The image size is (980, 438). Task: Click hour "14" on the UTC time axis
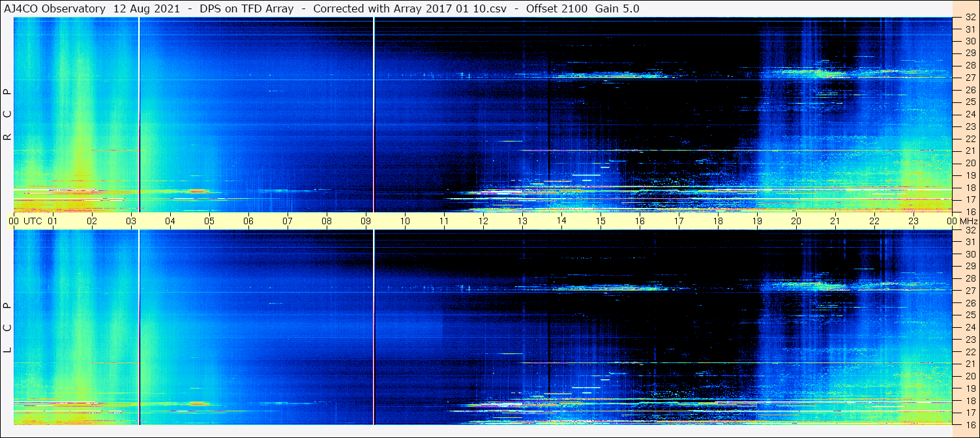pos(561,221)
